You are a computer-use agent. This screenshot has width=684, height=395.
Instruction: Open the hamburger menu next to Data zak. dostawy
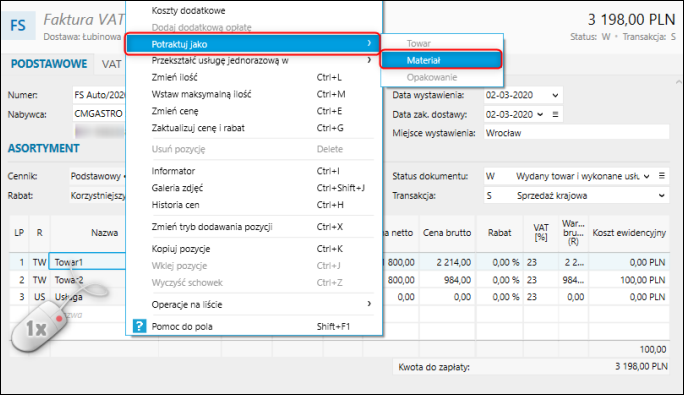pos(555,114)
